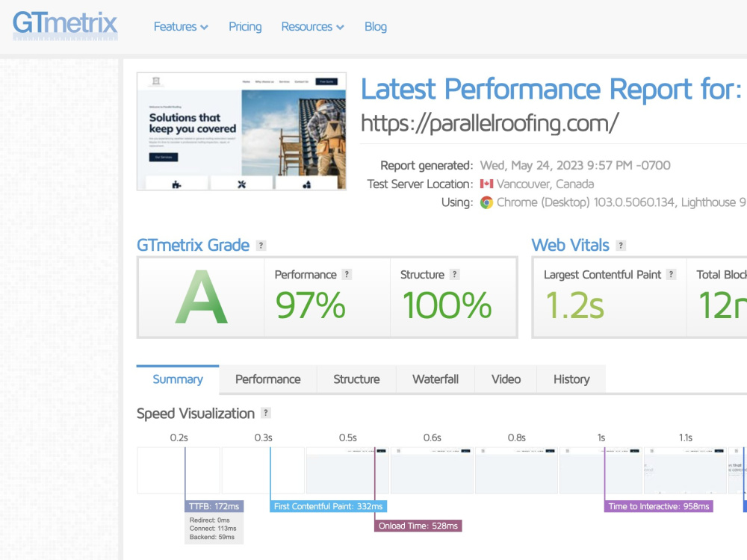
Task: Click the website screenshot thumbnail
Action: click(241, 131)
